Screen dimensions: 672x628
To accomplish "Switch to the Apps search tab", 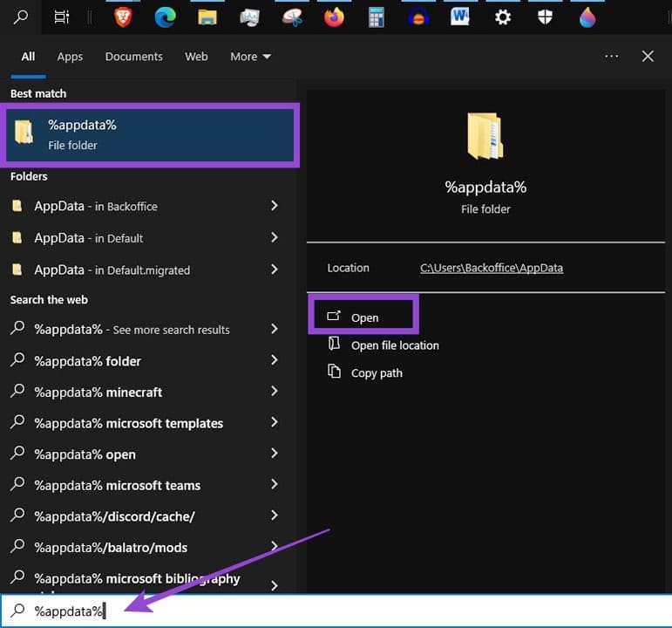I will click(x=70, y=57).
